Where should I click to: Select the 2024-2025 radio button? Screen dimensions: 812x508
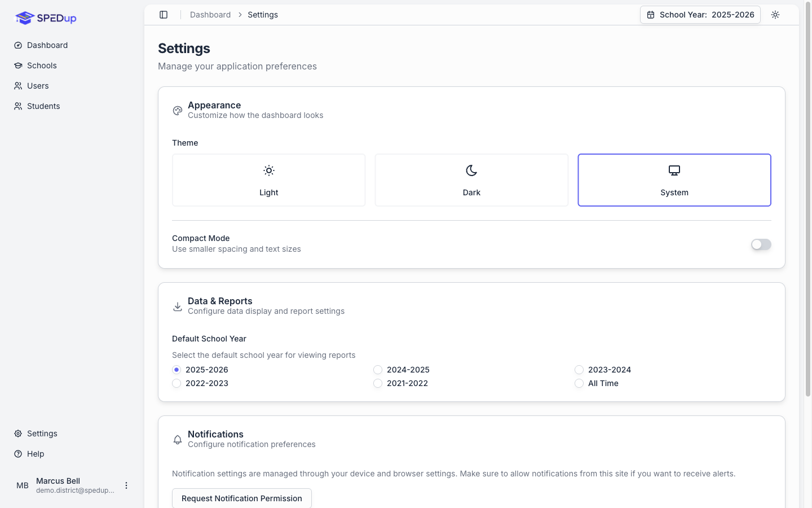click(378, 370)
